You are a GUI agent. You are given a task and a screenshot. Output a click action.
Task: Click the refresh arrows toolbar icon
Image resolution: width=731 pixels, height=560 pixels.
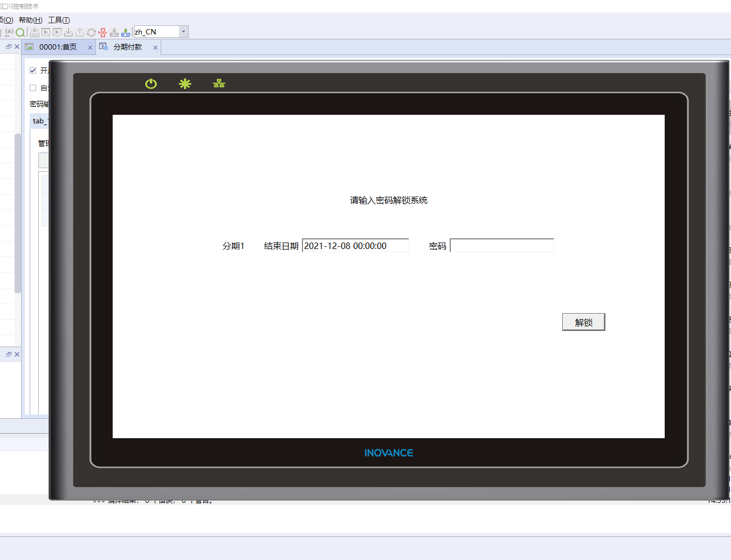pos(91,32)
